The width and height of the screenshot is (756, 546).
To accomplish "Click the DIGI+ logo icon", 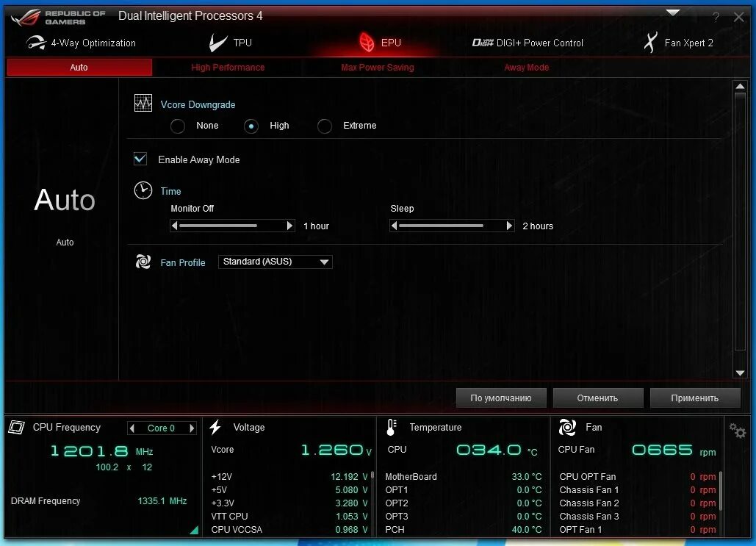I will point(483,43).
